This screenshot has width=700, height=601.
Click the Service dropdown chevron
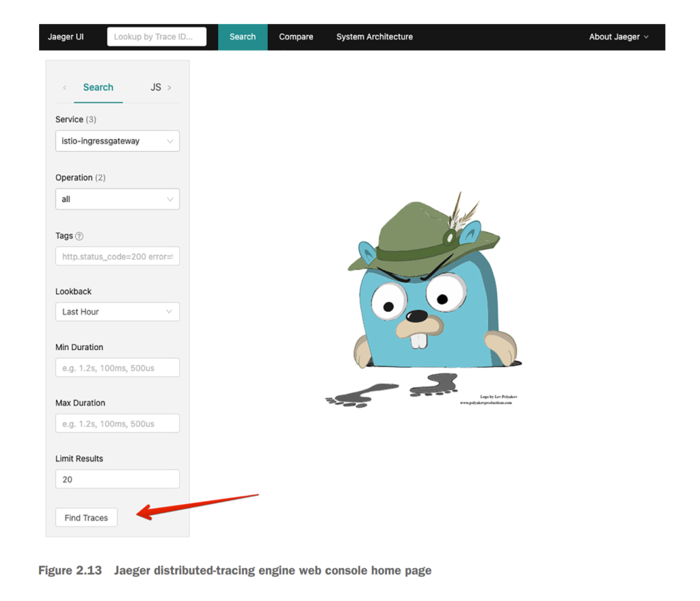170,142
